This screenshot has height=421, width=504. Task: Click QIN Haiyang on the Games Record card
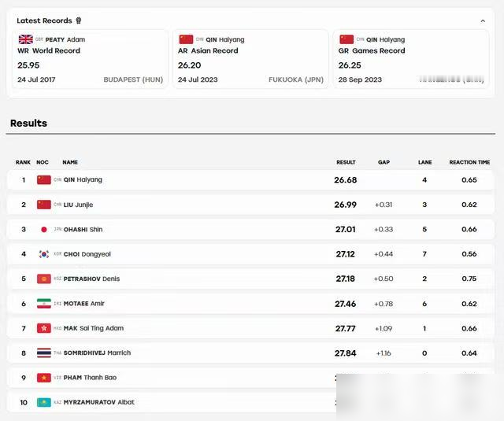[385, 39]
